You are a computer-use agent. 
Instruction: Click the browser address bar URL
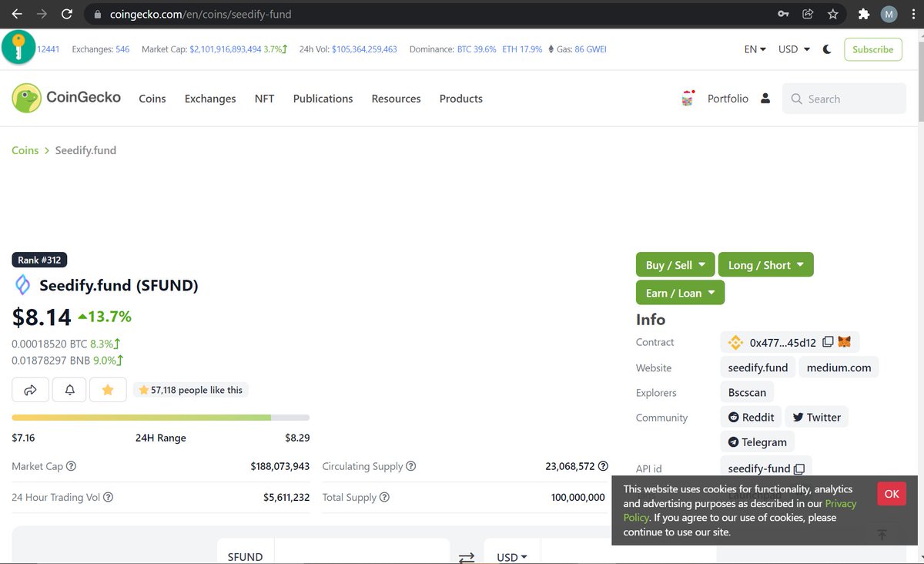pyautogui.click(x=200, y=14)
